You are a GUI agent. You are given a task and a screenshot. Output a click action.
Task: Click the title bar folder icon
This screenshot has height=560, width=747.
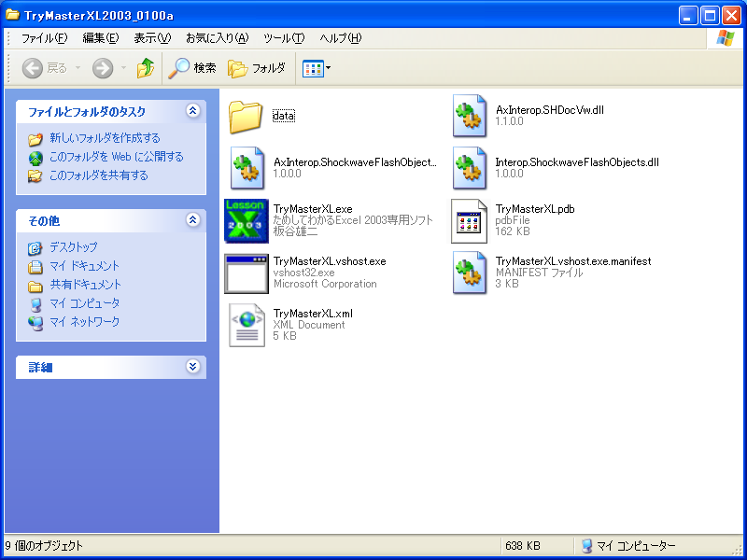coord(12,15)
